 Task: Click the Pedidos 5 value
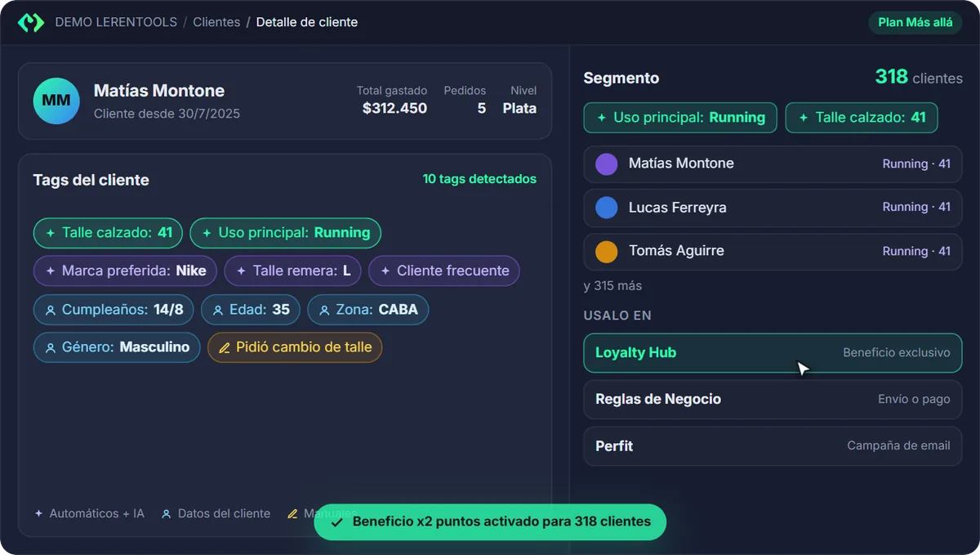click(482, 108)
